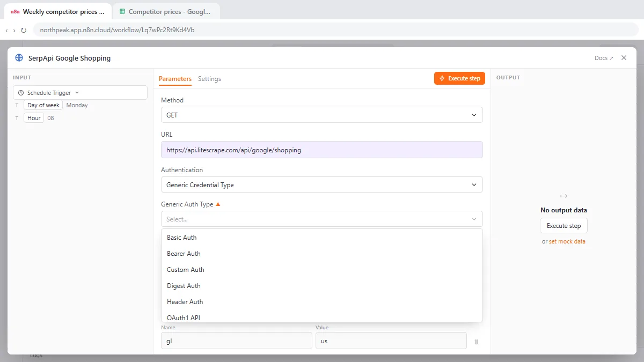This screenshot has height=362, width=644.
Task: Choose OAuth1 API from the list
Action: (322, 316)
